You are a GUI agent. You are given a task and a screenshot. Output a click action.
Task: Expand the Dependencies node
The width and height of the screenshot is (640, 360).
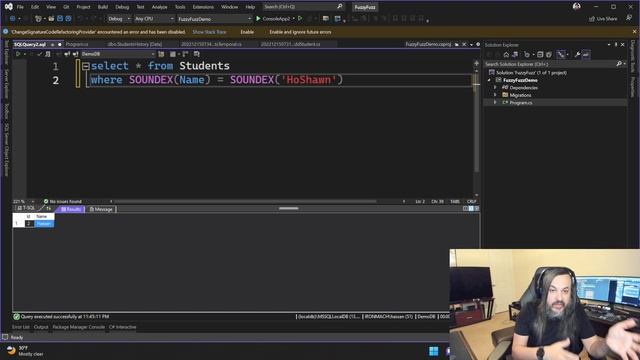click(x=495, y=87)
